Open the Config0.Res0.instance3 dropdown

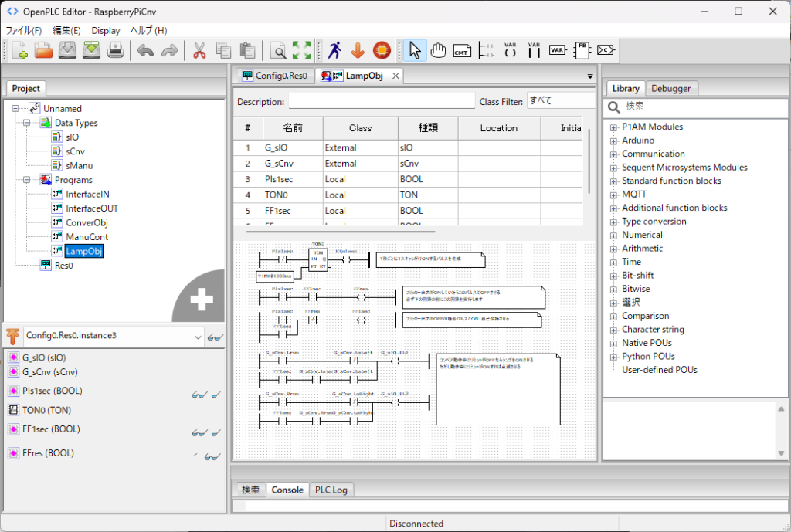tap(198, 337)
